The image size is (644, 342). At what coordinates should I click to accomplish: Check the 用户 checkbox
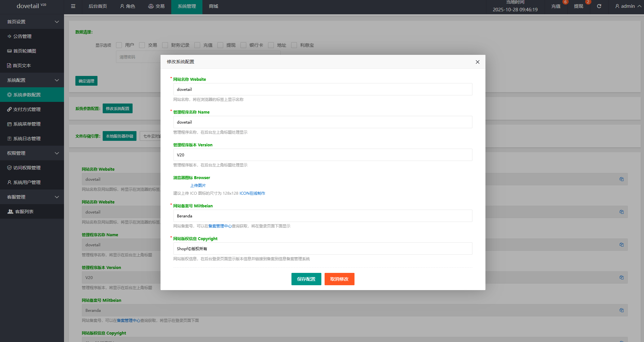(119, 45)
